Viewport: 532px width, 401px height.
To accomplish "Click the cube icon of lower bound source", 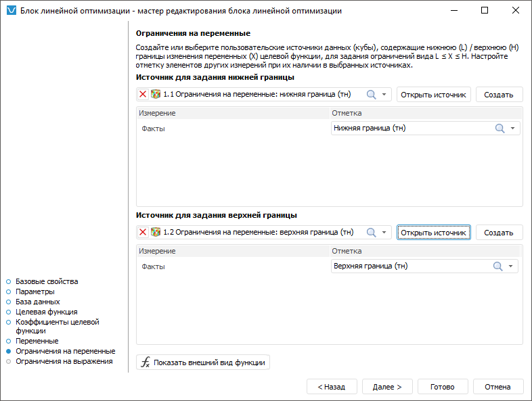I will [156, 95].
